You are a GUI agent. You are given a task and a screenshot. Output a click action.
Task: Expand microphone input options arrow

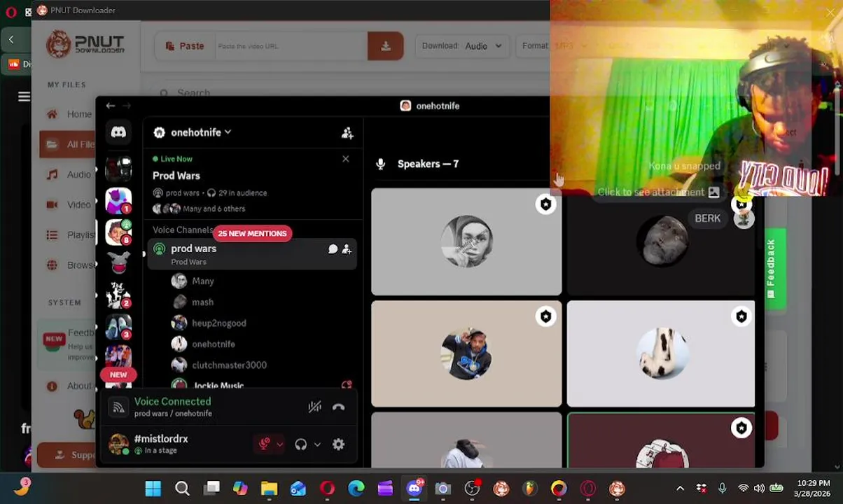pyautogui.click(x=279, y=444)
